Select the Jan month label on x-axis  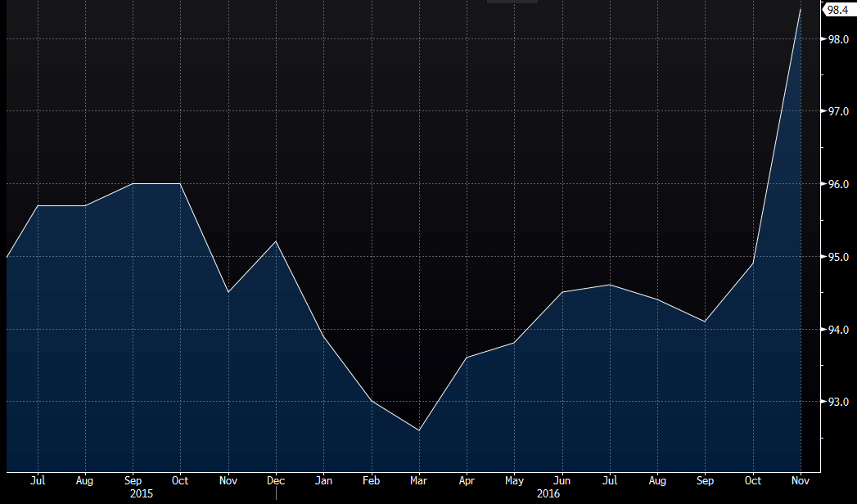[323, 481]
